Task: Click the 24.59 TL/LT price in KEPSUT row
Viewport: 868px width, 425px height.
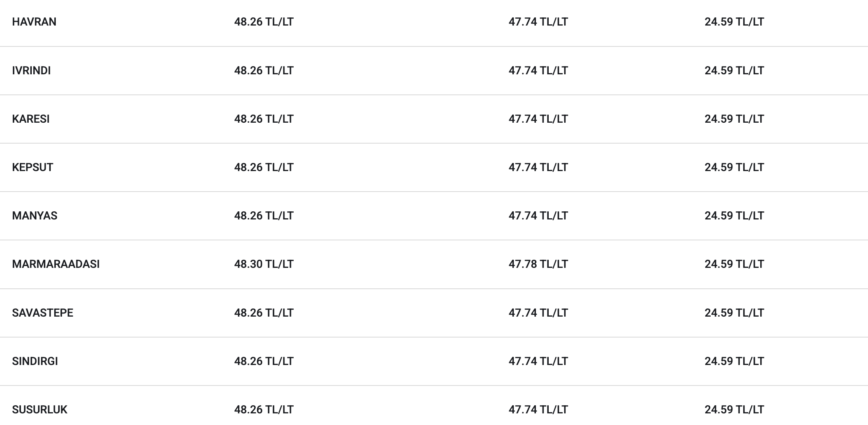Action: [x=734, y=167]
